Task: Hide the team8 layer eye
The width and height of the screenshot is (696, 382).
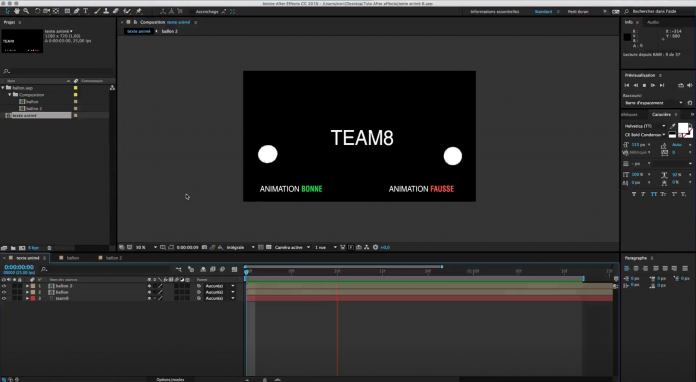Action: pos(4,299)
